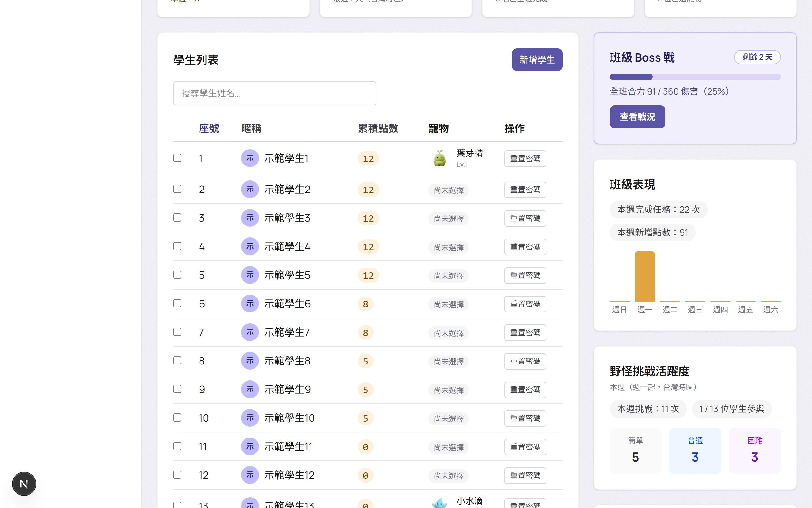Click the 8 points badge of 示範學生6

pos(365,304)
